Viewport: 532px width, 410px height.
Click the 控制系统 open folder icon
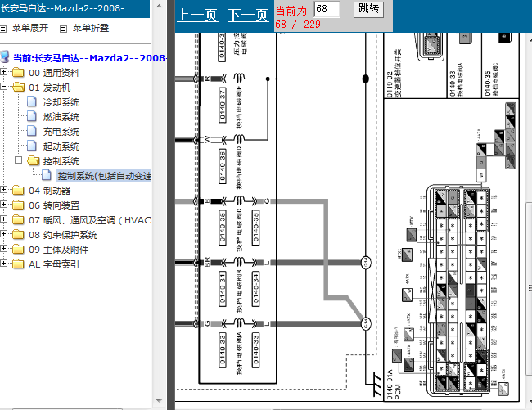33,160
